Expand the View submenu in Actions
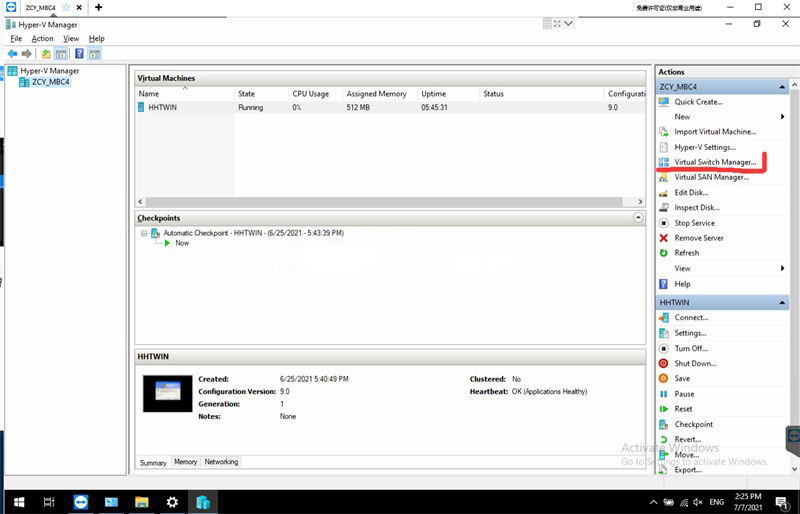Viewport: 800px width, 514px height. pos(782,268)
